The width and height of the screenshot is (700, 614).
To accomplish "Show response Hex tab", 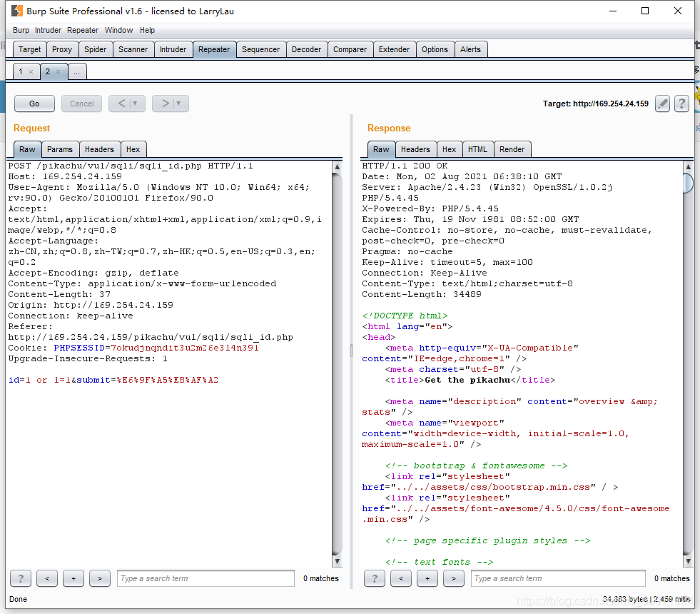I will point(449,150).
